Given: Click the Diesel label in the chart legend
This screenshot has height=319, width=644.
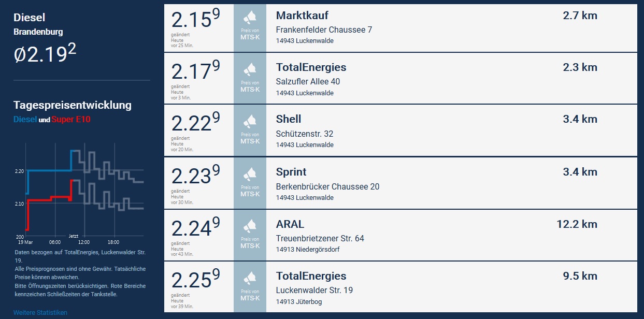Looking at the screenshot, I should [x=25, y=120].
